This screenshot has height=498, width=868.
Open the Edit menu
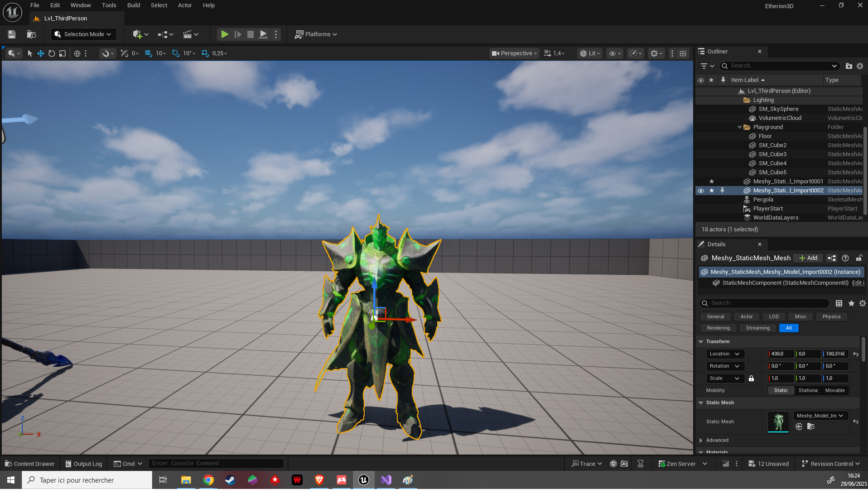pos(55,5)
